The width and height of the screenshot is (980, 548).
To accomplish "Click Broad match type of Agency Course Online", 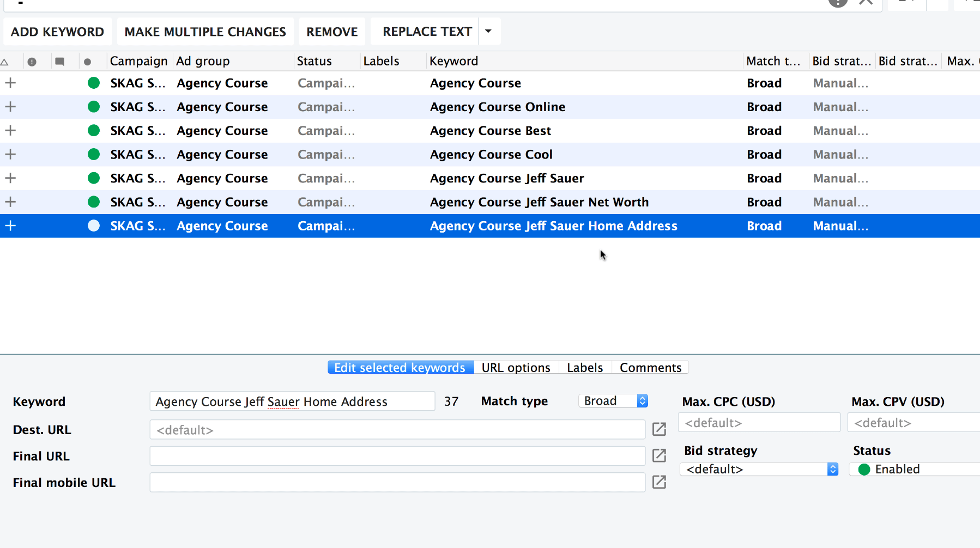I will click(764, 107).
